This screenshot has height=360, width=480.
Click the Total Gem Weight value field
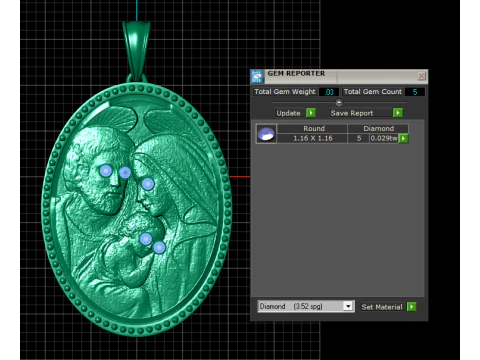(329, 92)
